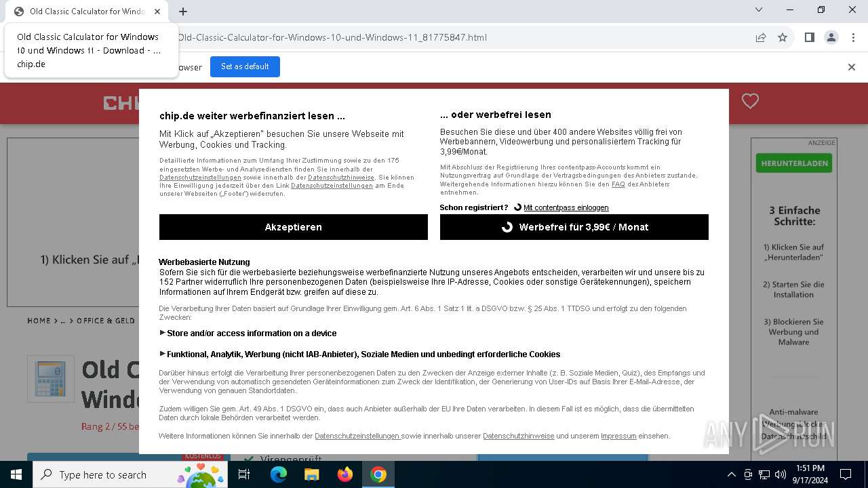Click the Akzeptieren consent button
This screenshot has width=868, height=488.
(x=293, y=227)
